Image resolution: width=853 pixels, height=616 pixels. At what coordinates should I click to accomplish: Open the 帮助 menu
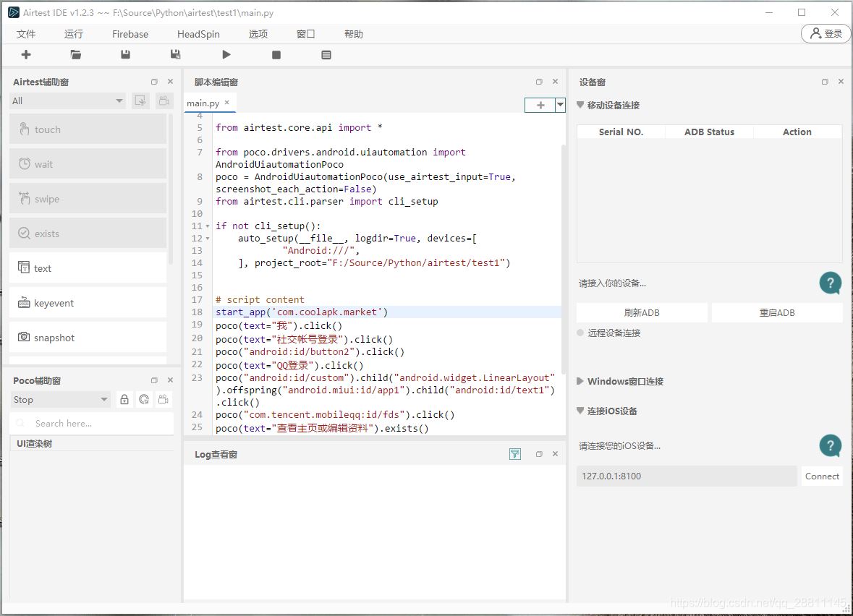click(354, 34)
